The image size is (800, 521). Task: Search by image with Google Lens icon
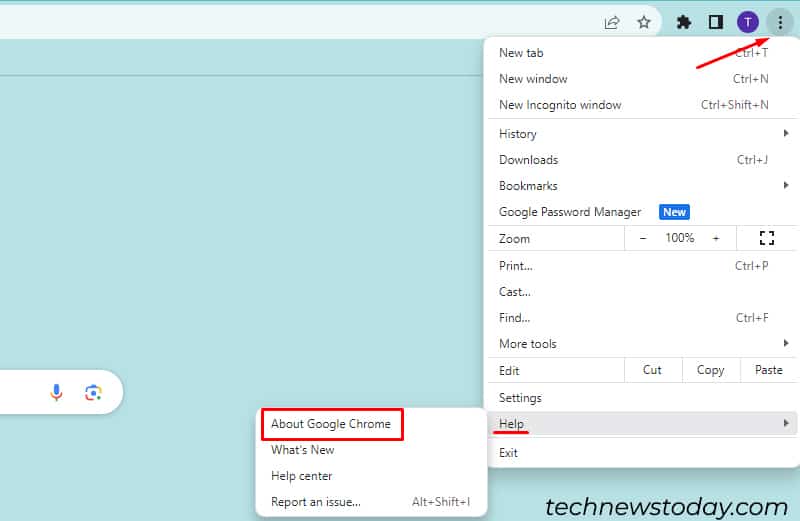93,392
